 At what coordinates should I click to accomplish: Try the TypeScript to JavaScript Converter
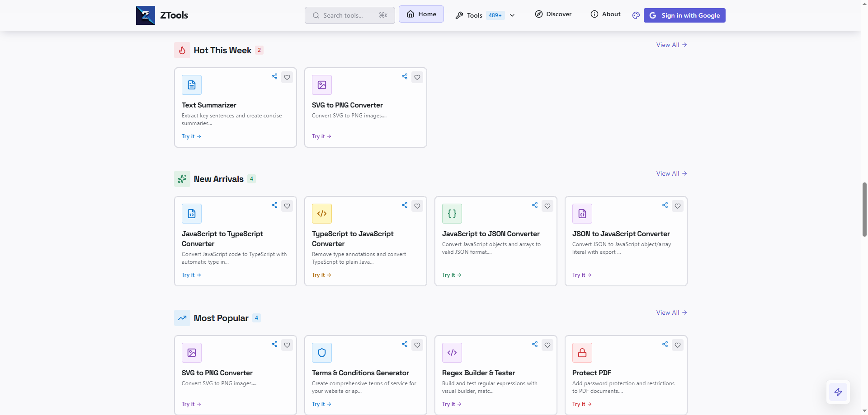[321, 275]
